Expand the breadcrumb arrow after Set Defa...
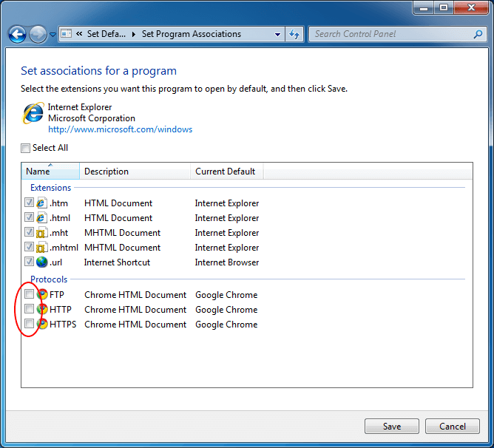The width and height of the screenshot is (494, 448). (x=134, y=34)
